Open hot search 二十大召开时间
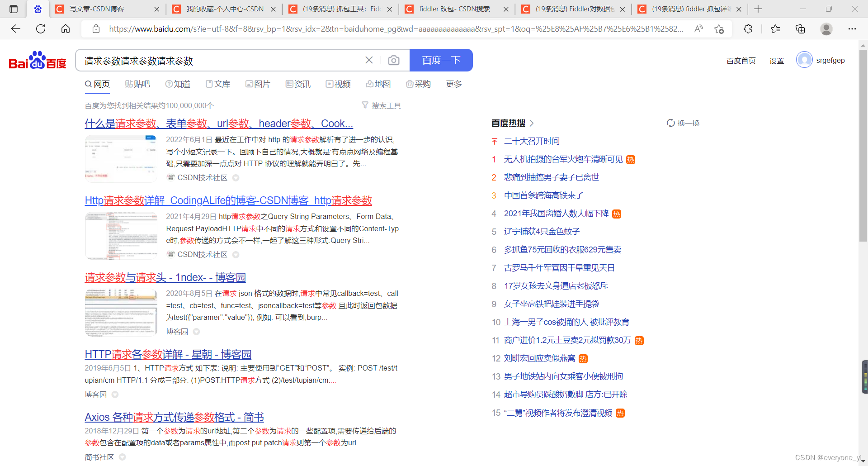Screen dimensions: 868x466 click(x=532, y=141)
